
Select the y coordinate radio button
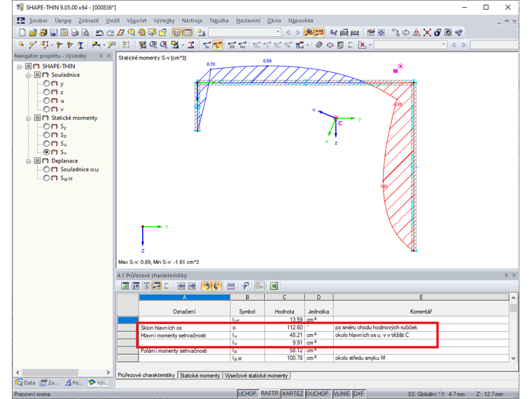(x=46, y=83)
